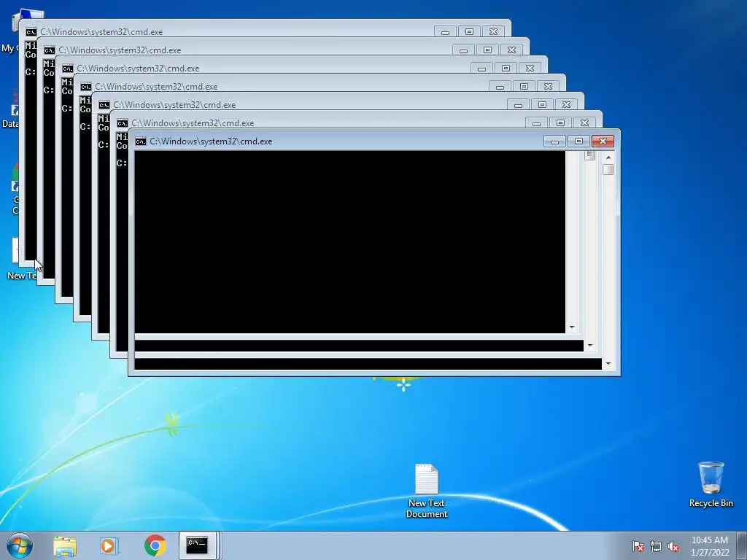The image size is (747, 560).
Task: Click cmd icon of second window from back
Action: [x=49, y=50]
